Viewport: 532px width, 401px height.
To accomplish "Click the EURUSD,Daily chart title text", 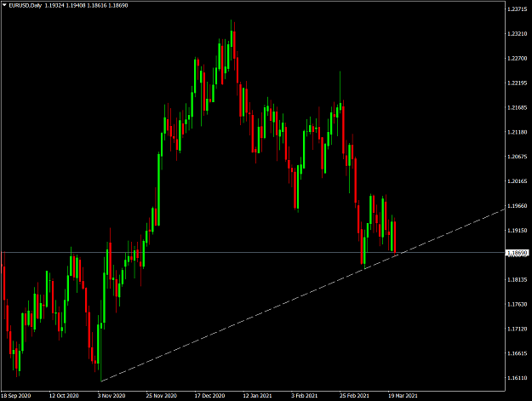I will click(x=25, y=5).
